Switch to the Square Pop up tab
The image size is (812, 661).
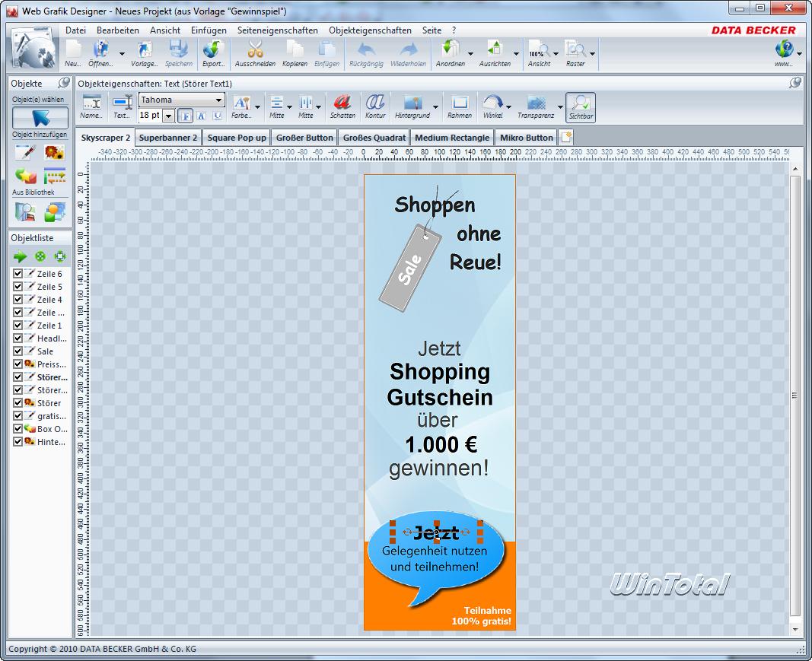point(237,138)
